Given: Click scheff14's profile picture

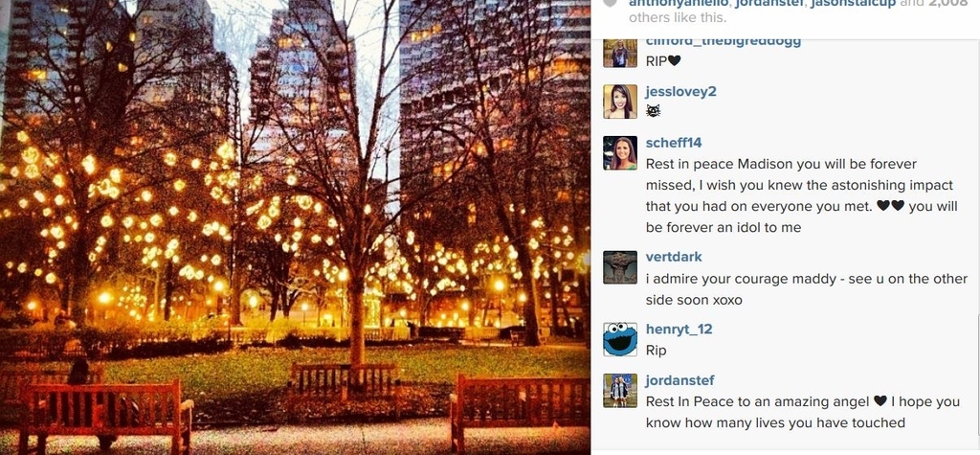Looking at the screenshot, I should [x=620, y=152].
